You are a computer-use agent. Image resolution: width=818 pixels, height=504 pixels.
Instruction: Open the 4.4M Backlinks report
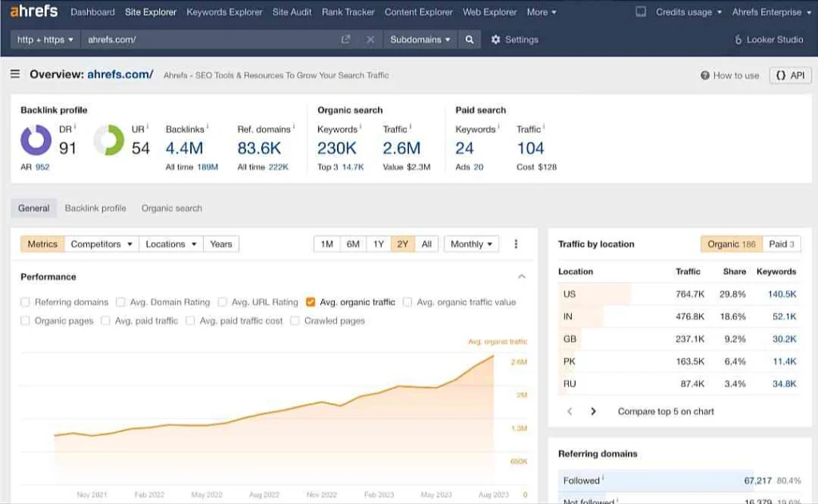point(185,149)
